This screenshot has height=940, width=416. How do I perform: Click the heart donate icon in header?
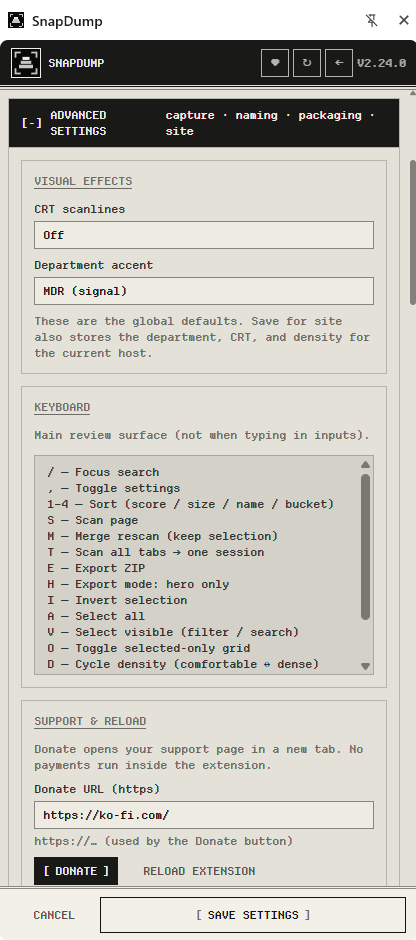pyautogui.click(x=275, y=63)
